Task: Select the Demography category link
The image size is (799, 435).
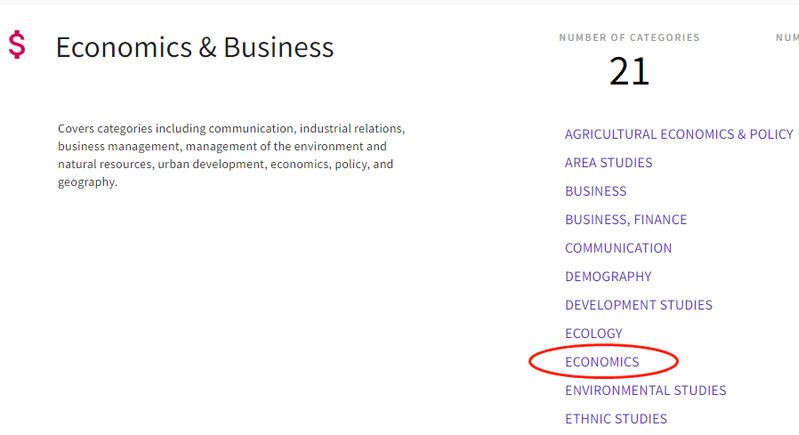Action: pyautogui.click(x=607, y=276)
